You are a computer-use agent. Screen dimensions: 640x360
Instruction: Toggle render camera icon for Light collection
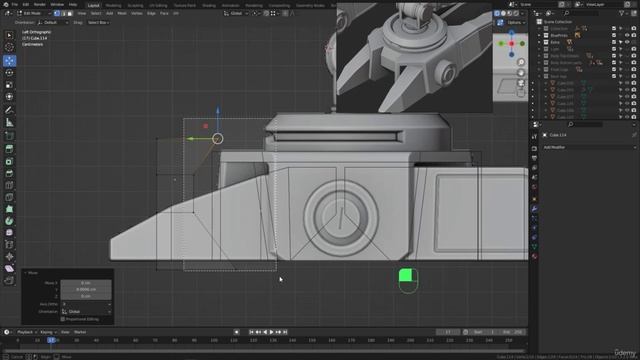[x=634, y=49]
